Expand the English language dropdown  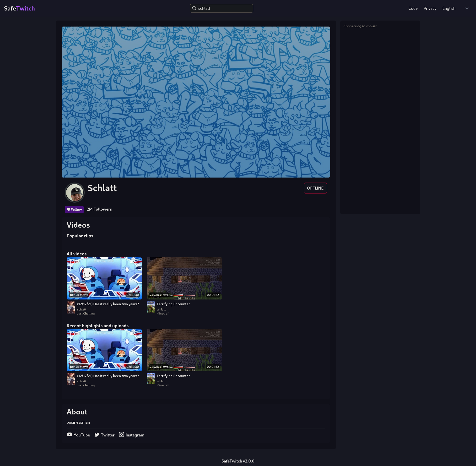point(455,8)
